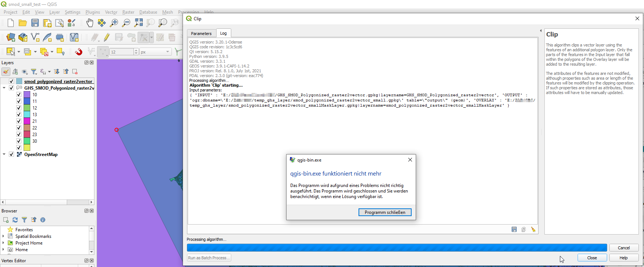Click Select Features by area icon
Image resolution: width=644 pixels, height=267 pixels.
point(11,52)
